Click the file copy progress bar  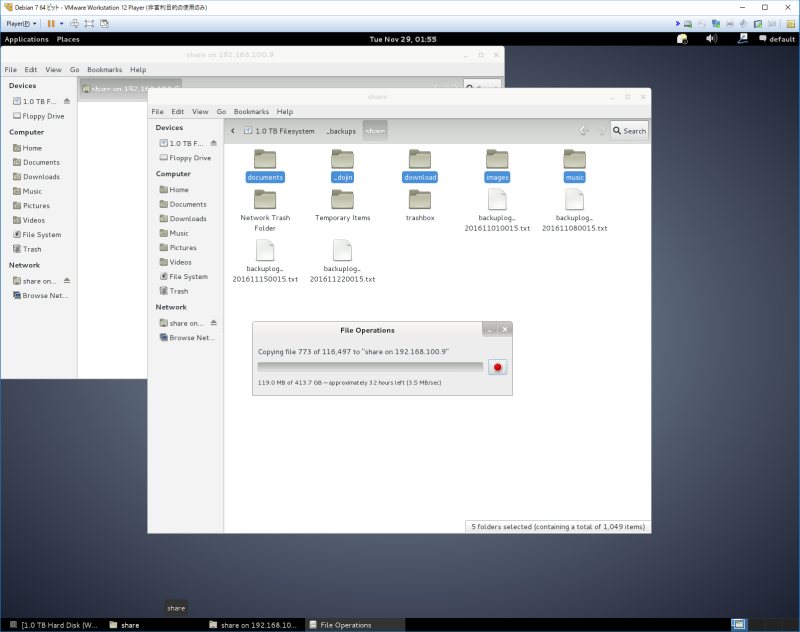click(x=370, y=367)
